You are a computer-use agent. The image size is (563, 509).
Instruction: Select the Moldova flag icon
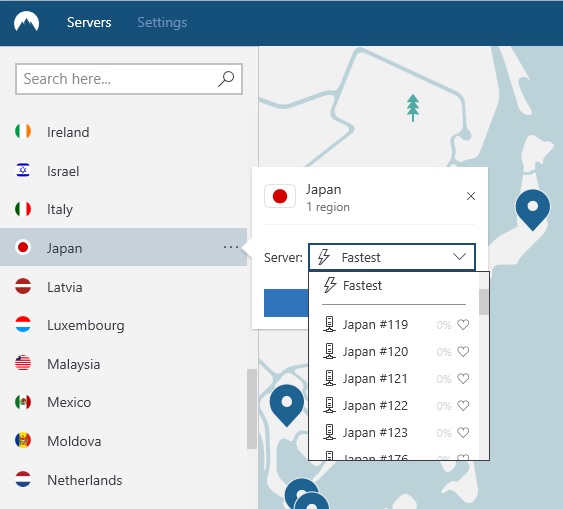[x=23, y=440]
